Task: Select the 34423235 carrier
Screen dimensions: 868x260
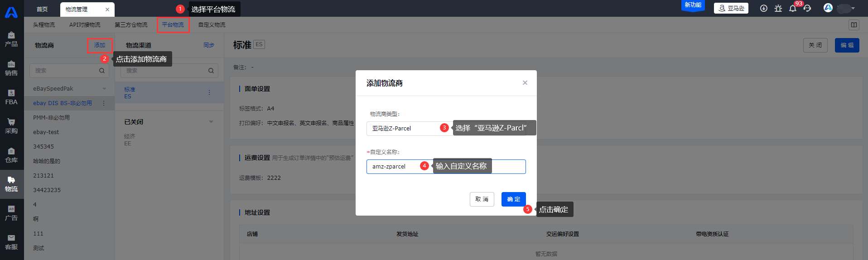Action: coord(69,190)
